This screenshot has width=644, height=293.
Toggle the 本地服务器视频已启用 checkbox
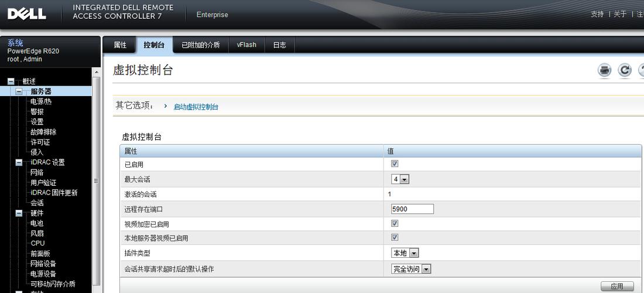tap(395, 237)
